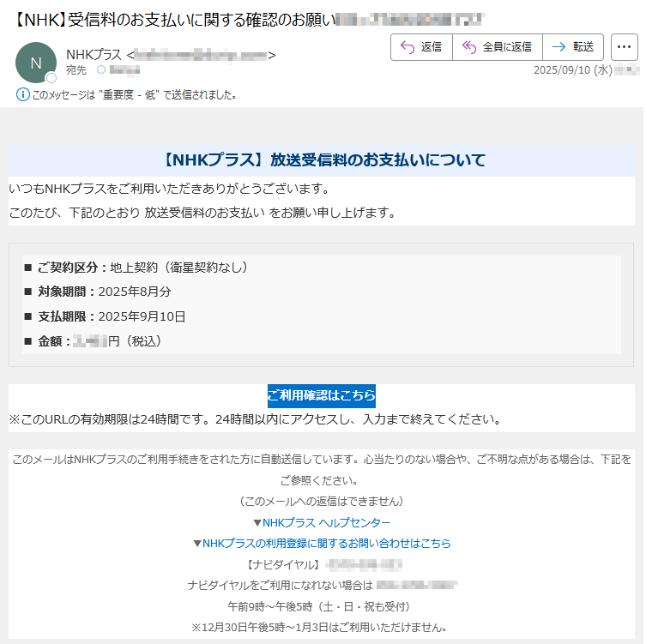Click sender name NHKプラス
The width and height of the screenshot is (646, 644).
click(94, 54)
